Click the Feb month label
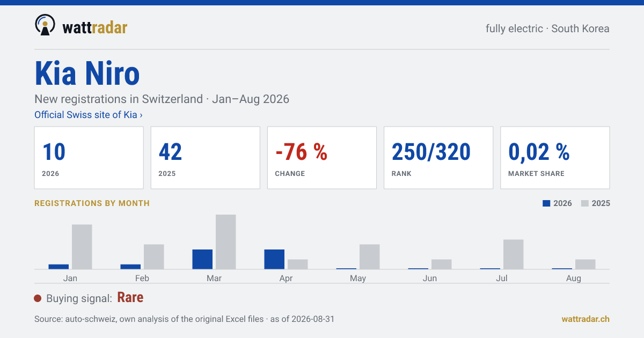The image size is (644, 338). (x=142, y=278)
